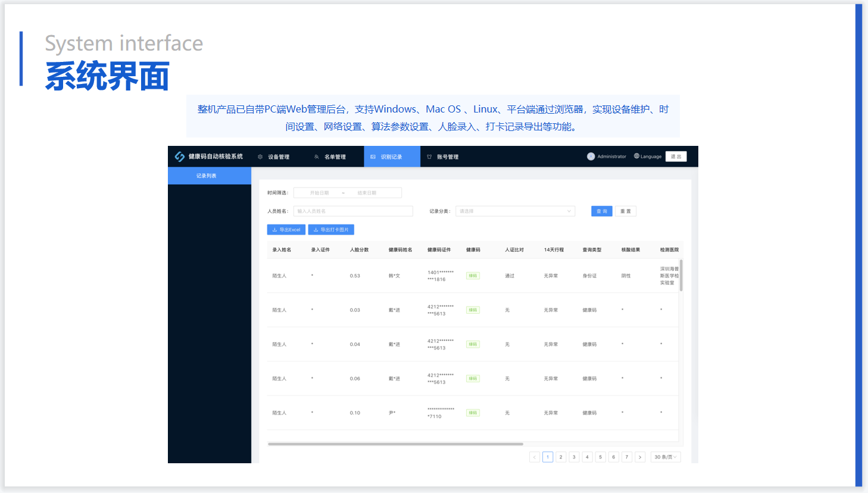The height and width of the screenshot is (493, 868).
Task: Click the 健康码自动核验系统 logo icon
Action: click(179, 157)
